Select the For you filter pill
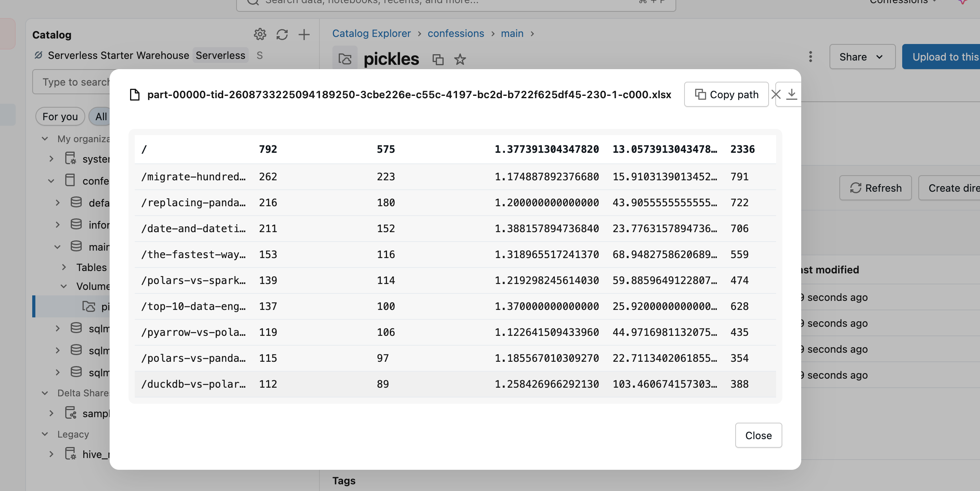Screen dimensions: 980x491 pos(60,117)
